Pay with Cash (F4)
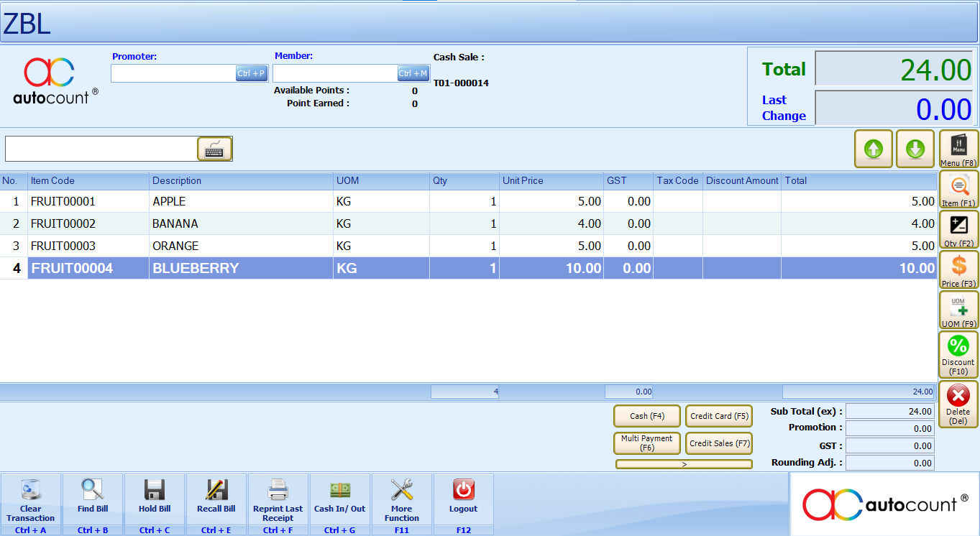 coord(646,416)
